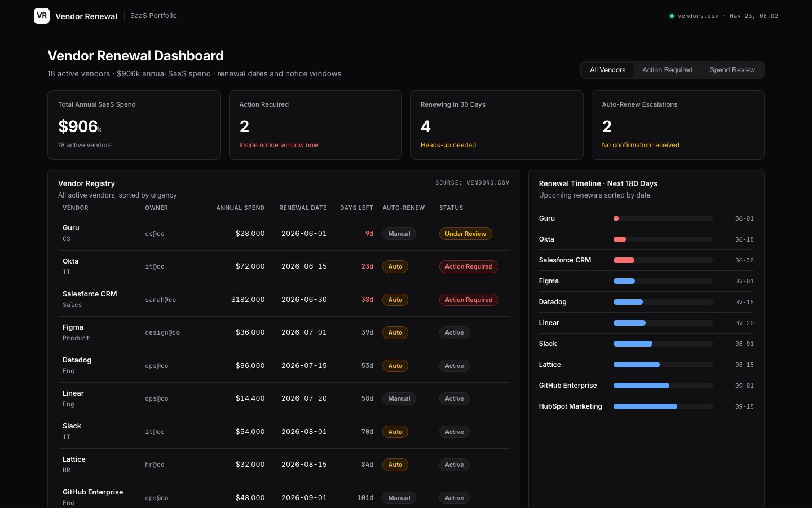Click the HubSpot Marketing timeline bar

pyautogui.click(x=663, y=406)
